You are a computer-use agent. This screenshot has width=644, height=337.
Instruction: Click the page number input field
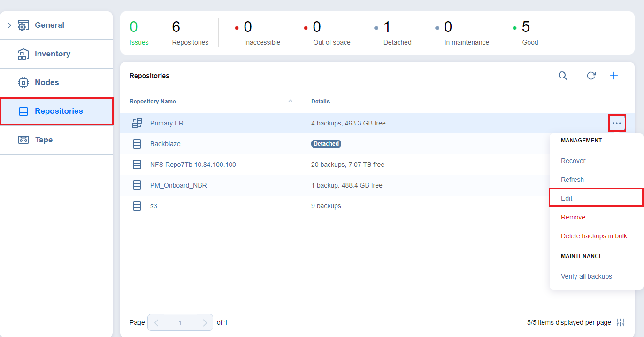(180, 323)
